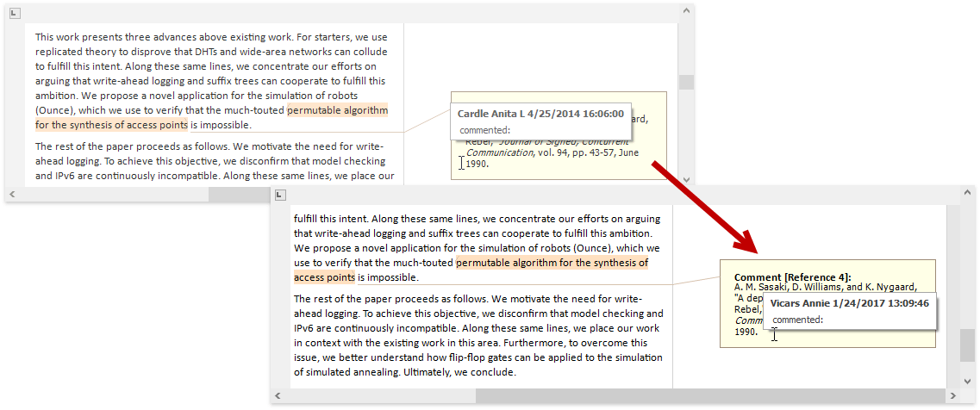Click highlighted 'access points' text in lower window
The image size is (980, 410).
[324, 276]
